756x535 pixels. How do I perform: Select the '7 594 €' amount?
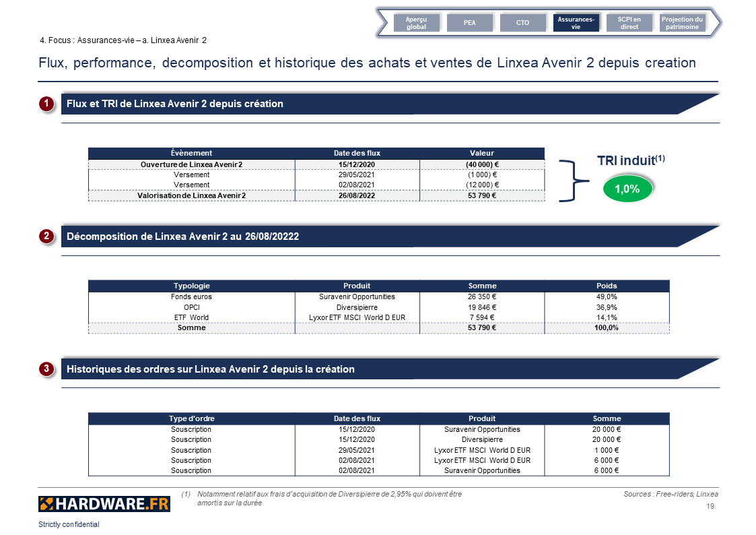(481, 317)
